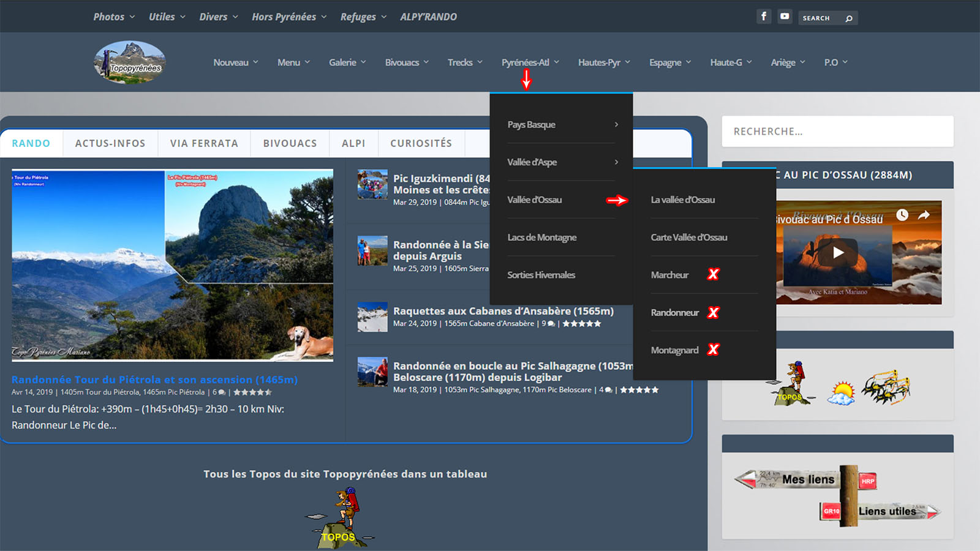Switch to the ACTUS-INFOS tab
Screen dimensions: 980x551
point(110,143)
